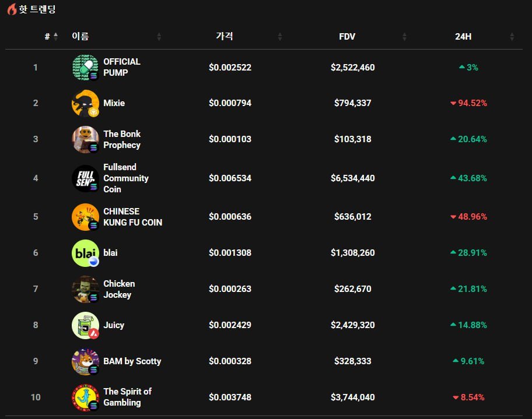Open the Mixie token name

pos(114,103)
